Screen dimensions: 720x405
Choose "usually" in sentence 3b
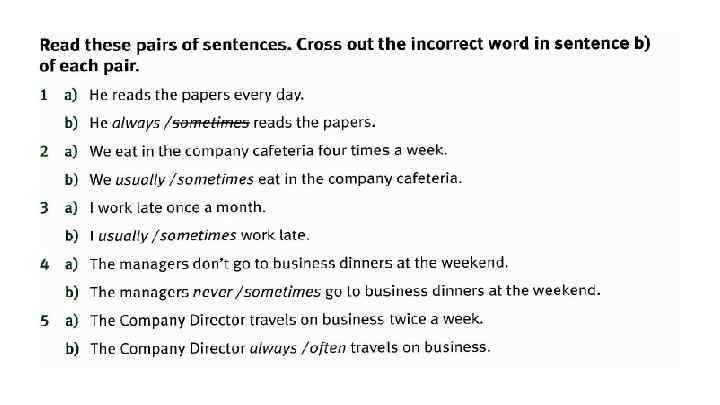(x=122, y=236)
